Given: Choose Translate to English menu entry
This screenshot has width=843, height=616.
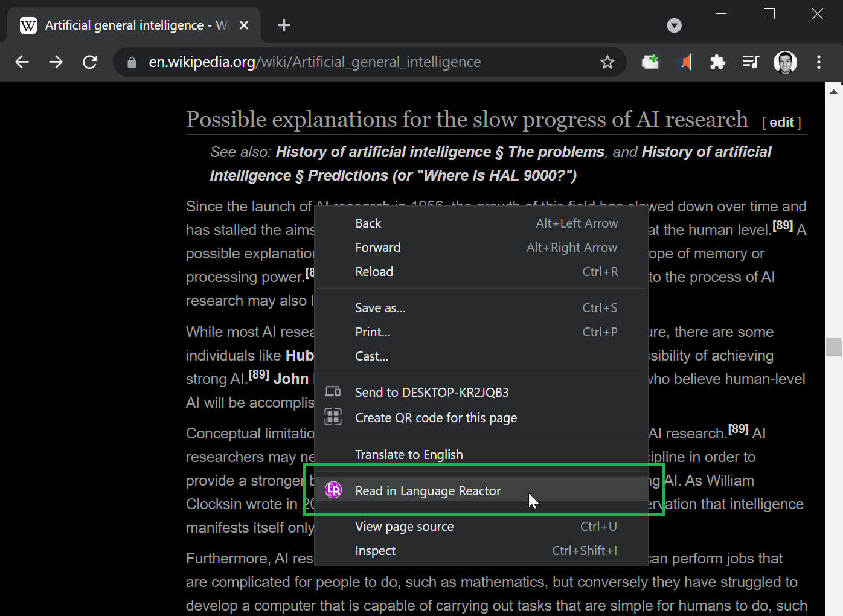Looking at the screenshot, I should (409, 455).
